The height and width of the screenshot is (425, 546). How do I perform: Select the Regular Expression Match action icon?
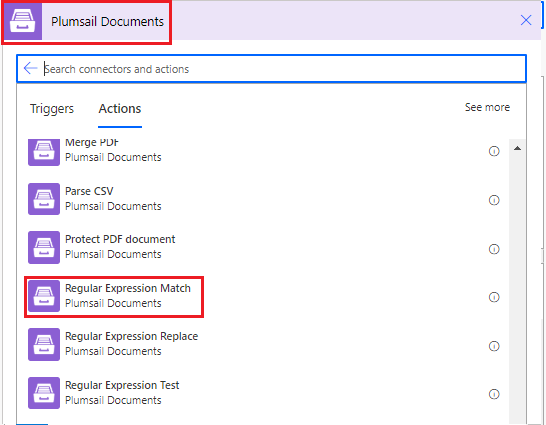44,296
